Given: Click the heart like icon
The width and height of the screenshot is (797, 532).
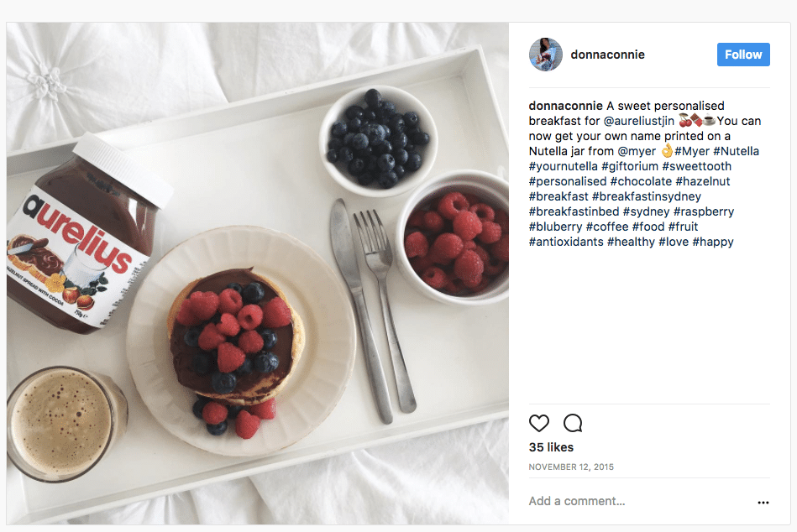Looking at the screenshot, I should (x=539, y=423).
